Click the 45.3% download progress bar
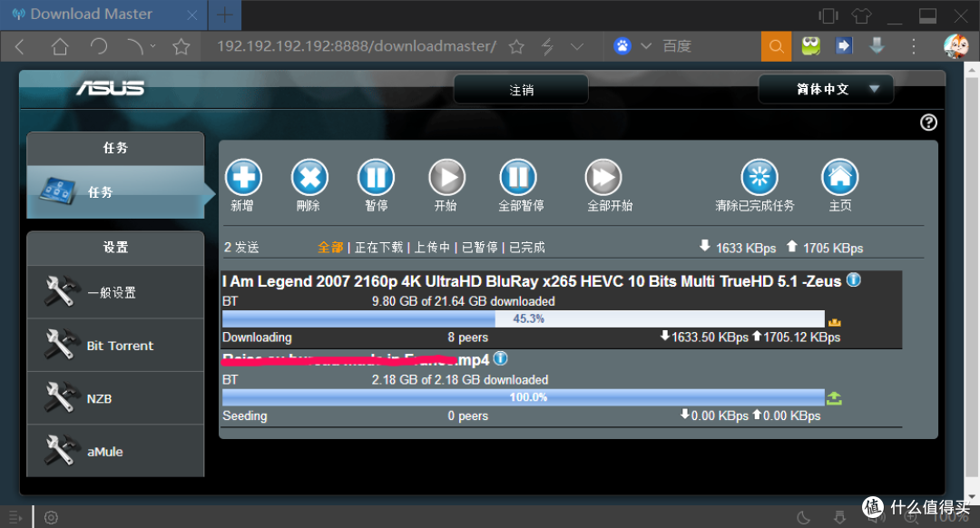Viewport: 980px width, 528px height. [523, 318]
